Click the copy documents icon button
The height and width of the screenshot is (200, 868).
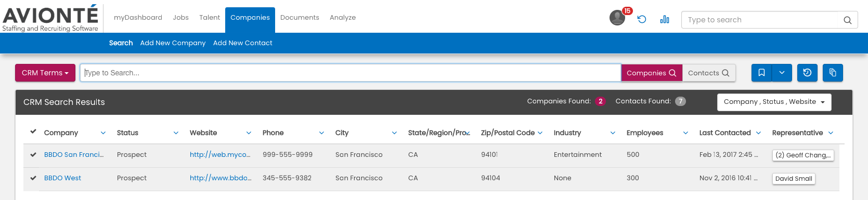coord(833,73)
